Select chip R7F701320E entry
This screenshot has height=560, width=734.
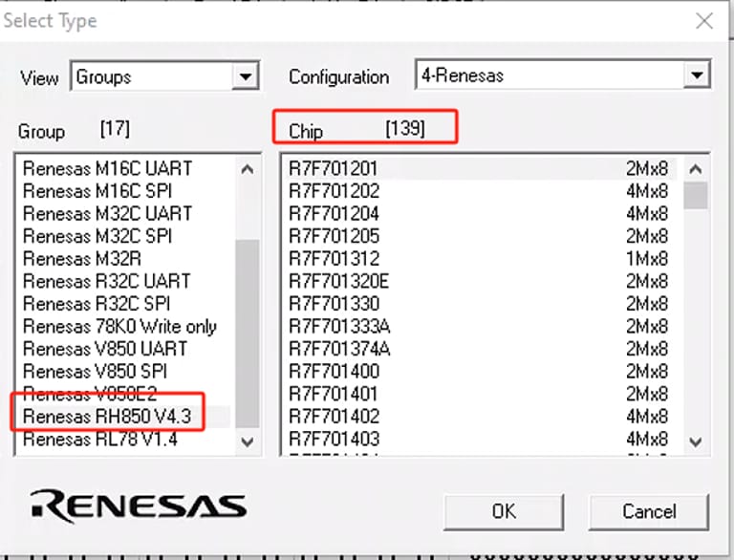coord(339,281)
